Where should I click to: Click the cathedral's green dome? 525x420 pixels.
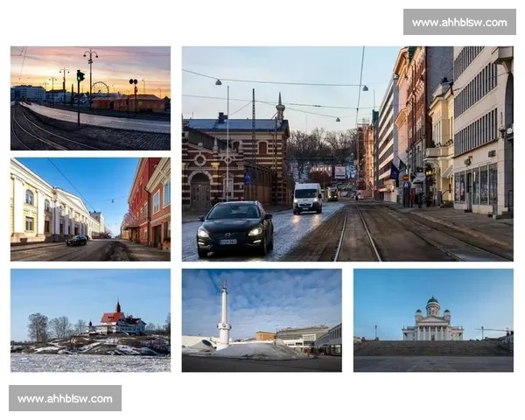tap(432, 304)
